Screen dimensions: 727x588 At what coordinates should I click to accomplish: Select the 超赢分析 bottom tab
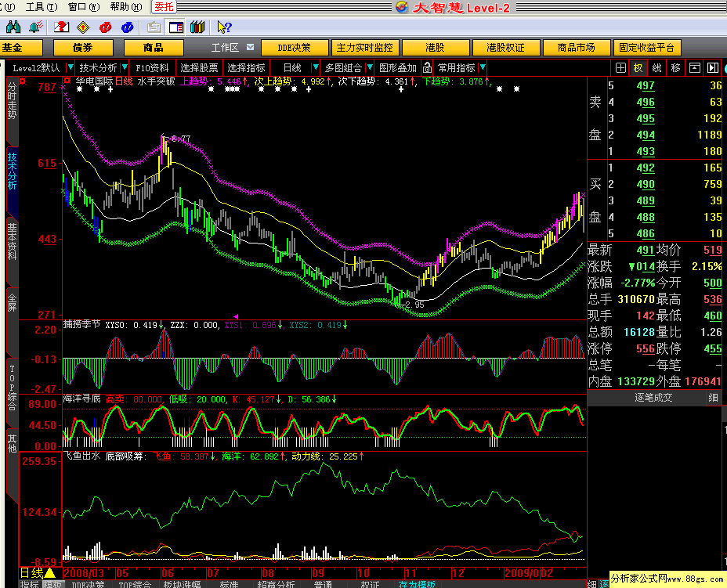tap(277, 584)
